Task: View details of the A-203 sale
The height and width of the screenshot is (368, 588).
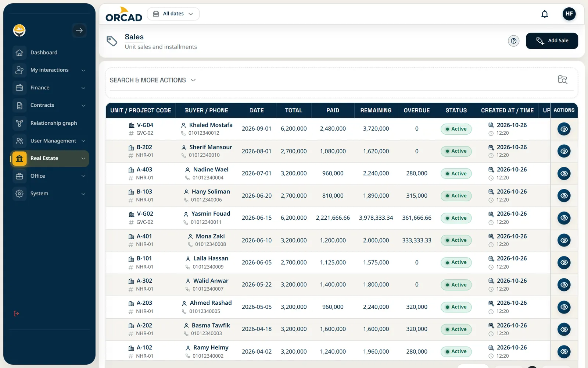Action: [564, 307]
